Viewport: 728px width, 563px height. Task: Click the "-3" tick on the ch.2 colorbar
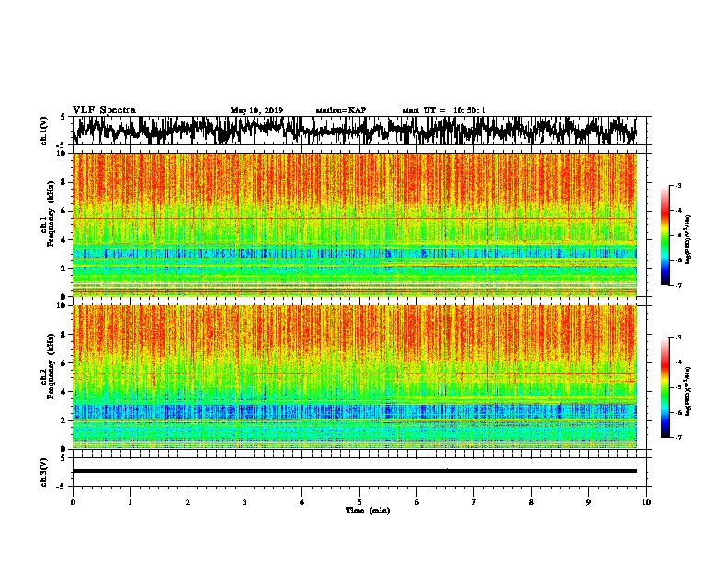click(677, 338)
